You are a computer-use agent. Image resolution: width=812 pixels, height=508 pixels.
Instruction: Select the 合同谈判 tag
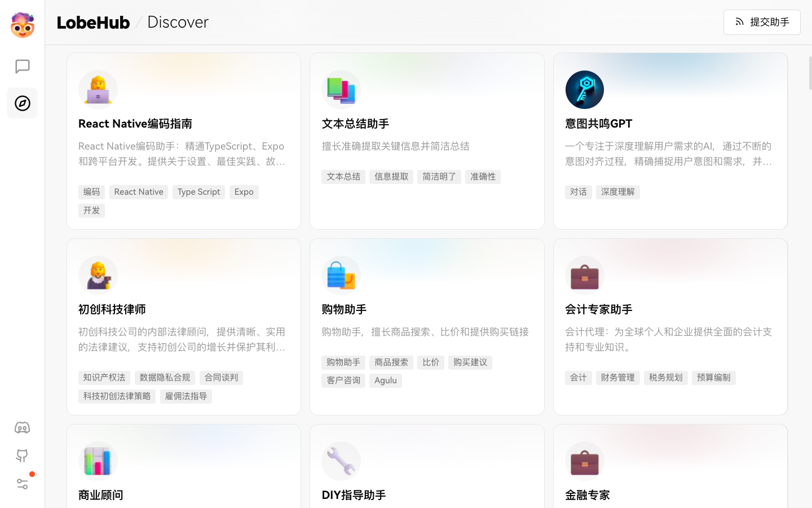pyautogui.click(x=221, y=378)
